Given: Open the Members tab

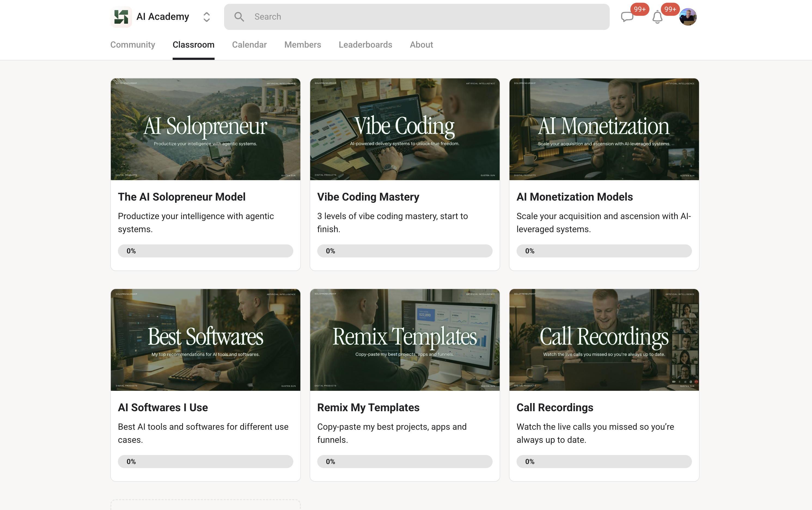Looking at the screenshot, I should pyautogui.click(x=303, y=44).
